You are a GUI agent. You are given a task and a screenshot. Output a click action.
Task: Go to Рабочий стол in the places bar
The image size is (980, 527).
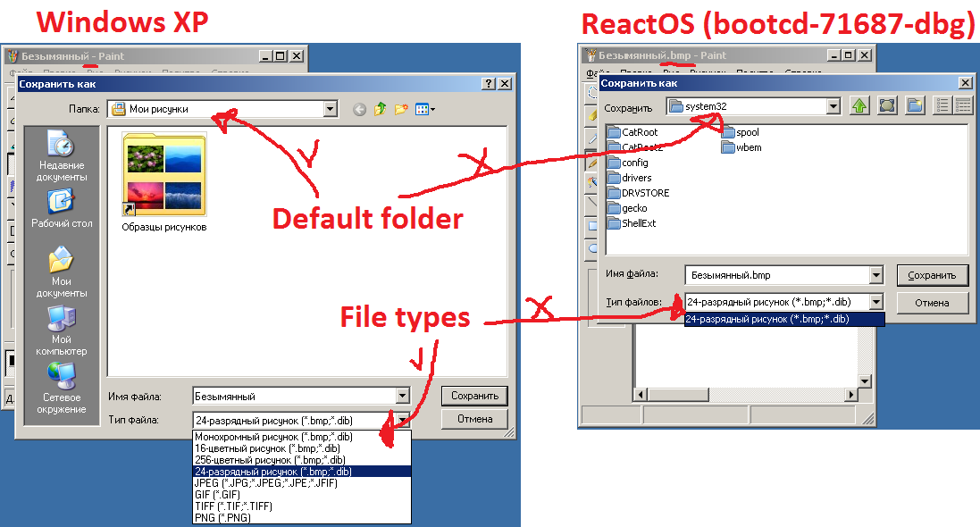pos(61,208)
